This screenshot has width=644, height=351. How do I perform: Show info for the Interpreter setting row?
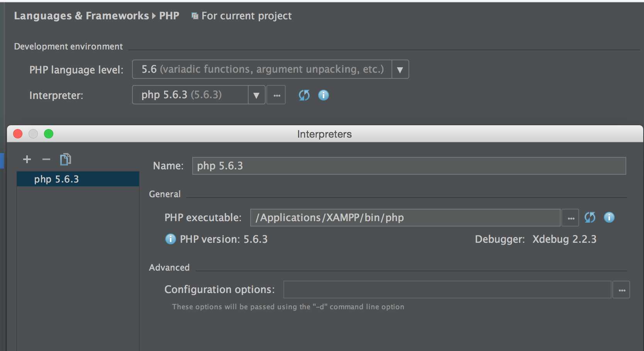pos(324,95)
